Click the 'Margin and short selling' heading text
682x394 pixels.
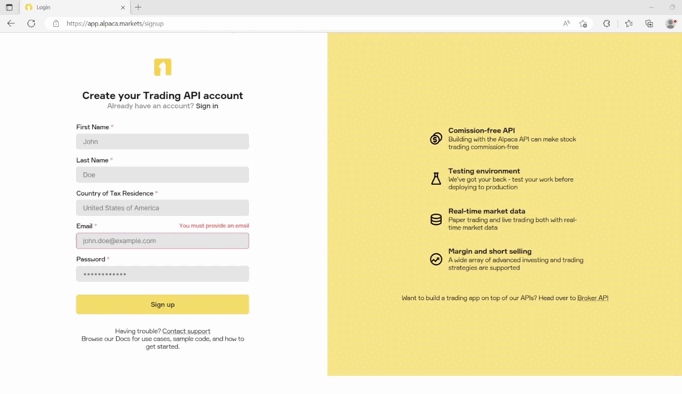pyautogui.click(x=490, y=251)
